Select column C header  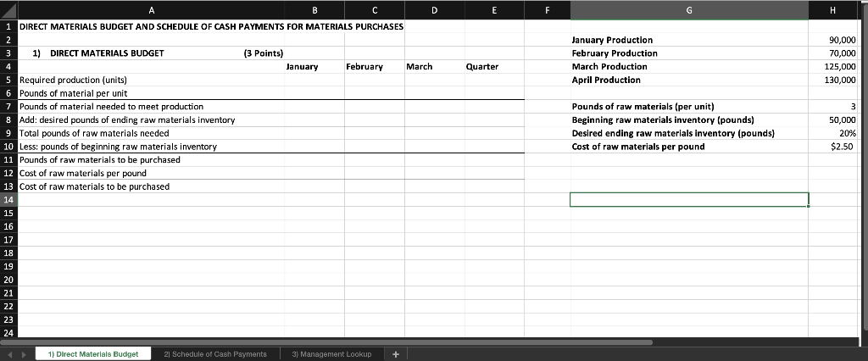[374, 10]
